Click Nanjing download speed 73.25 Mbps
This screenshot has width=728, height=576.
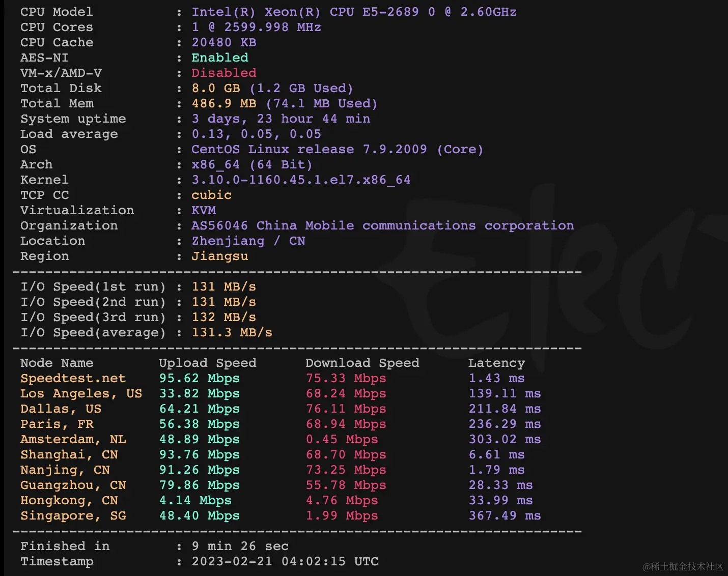[x=346, y=470]
